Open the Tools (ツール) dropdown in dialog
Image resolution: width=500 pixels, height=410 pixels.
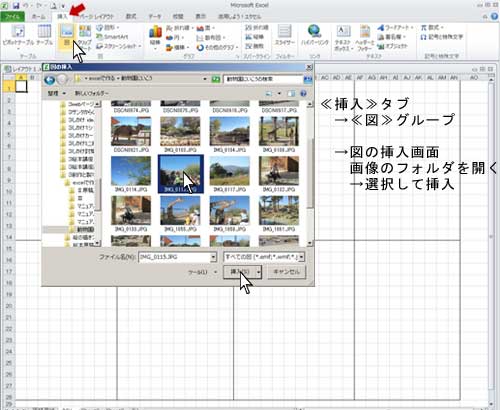pyautogui.click(x=202, y=272)
